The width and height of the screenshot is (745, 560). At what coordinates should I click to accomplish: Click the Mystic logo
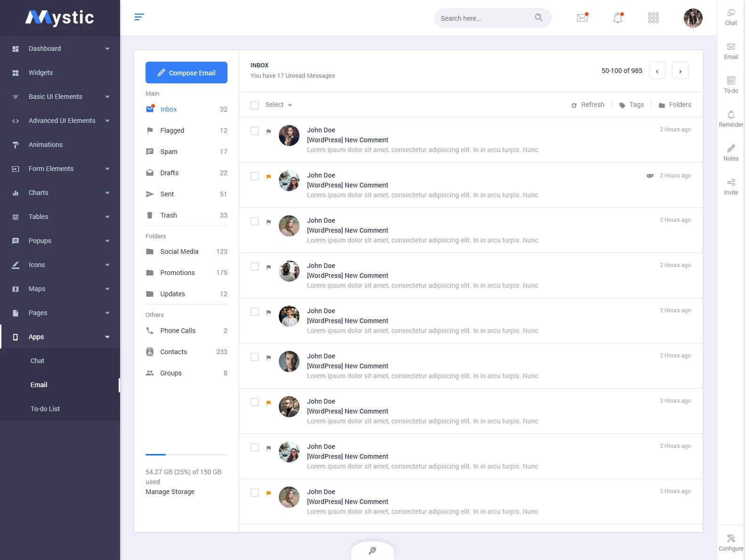click(60, 18)
